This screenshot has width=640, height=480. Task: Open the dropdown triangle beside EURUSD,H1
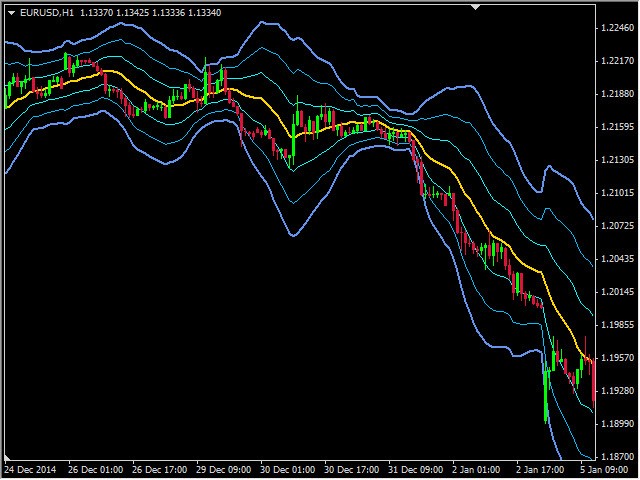(x=9, y=12)
